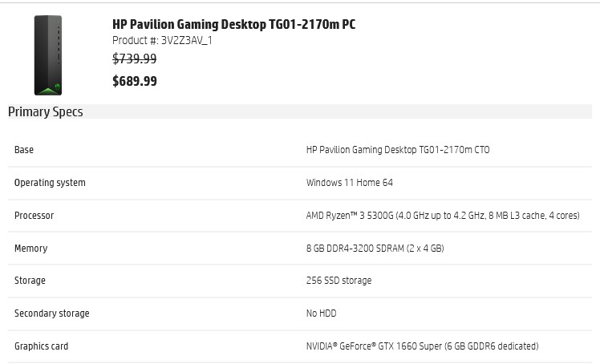Click the 8 GB DDR4-3200 SDRAM value
This screenshot has height=364, width=600.
click(x=375, y=249)
